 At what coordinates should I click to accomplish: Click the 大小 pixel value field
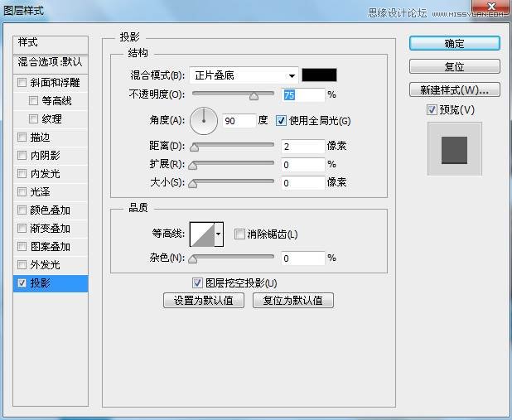(303, 183)
